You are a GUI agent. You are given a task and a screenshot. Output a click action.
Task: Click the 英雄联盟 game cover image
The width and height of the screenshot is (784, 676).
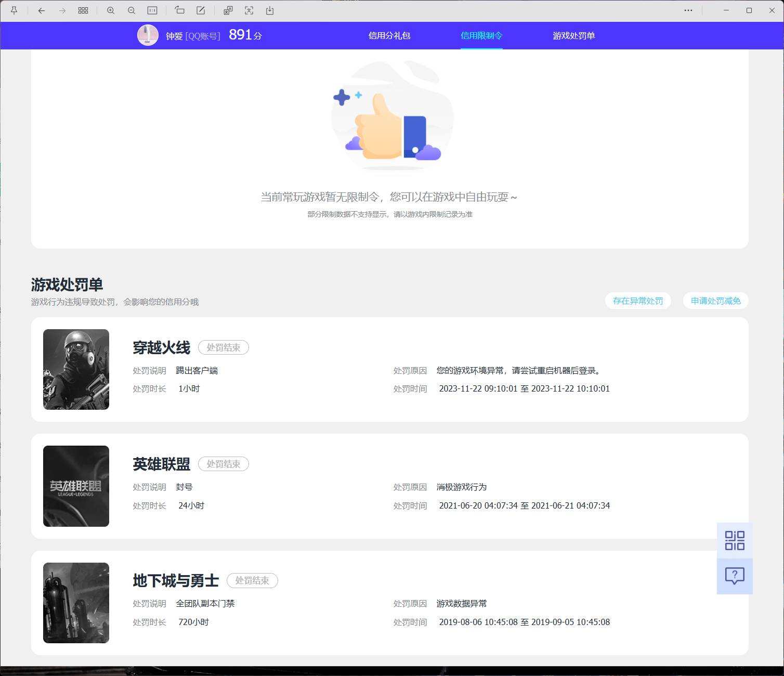pyautogui.click(x=76, y=486)
